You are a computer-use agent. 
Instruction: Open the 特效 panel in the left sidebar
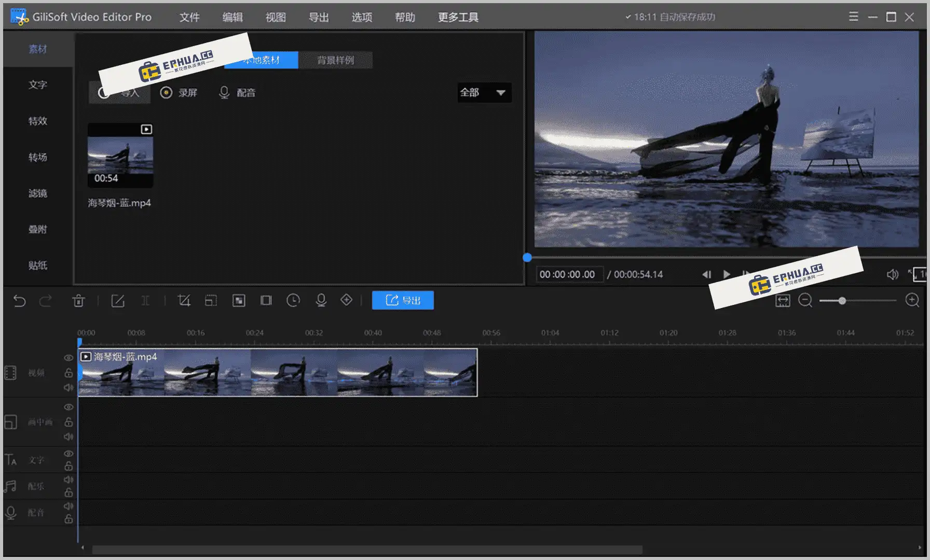(36, 121)
